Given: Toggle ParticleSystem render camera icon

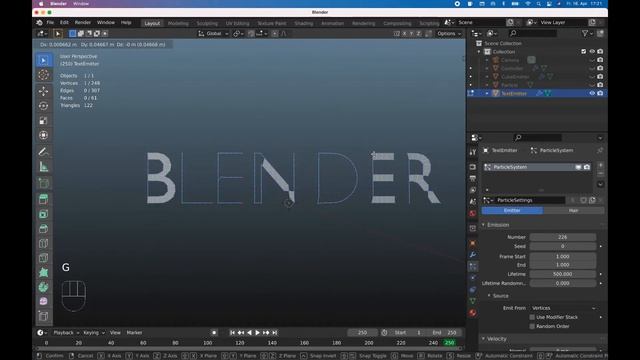Looking at the screenshot, I should pyautogui.click(x=587, y=167).
